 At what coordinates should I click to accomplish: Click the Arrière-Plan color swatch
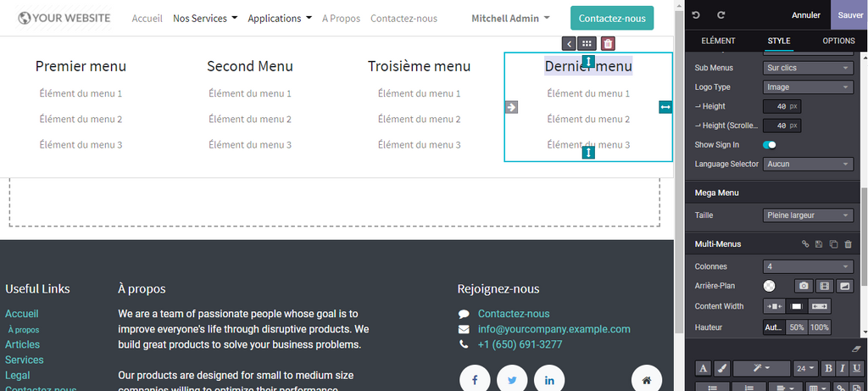click(x=770, y=287)
